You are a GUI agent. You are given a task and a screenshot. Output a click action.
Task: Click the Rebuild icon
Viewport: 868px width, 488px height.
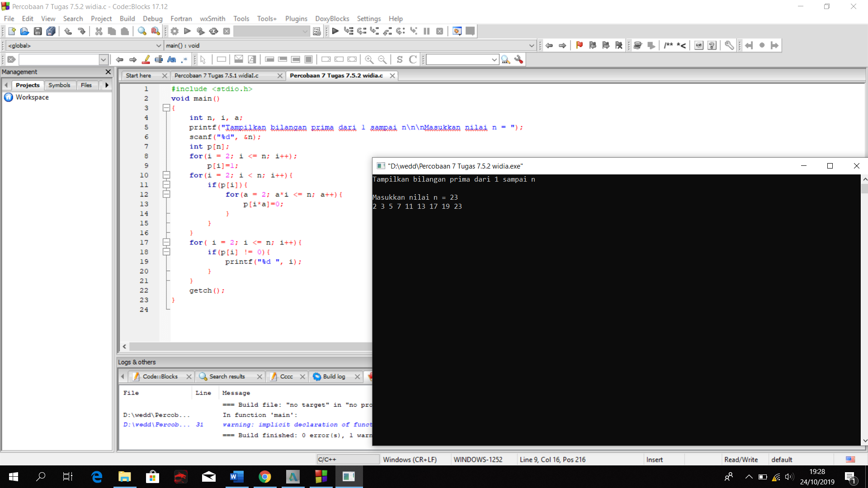pos(213,31)
